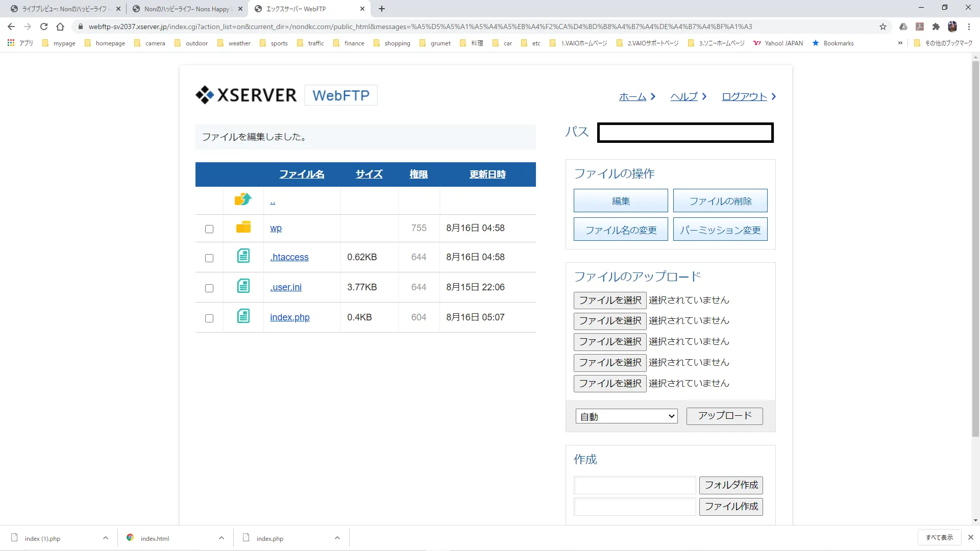Open the wp folder link

point(276,228)
